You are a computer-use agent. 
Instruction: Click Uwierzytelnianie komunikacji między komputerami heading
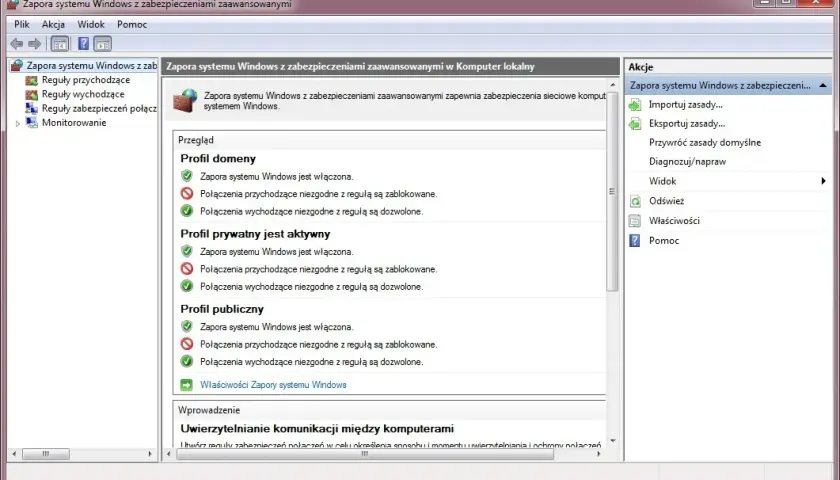pyautogui.click(x=317, y=429)
